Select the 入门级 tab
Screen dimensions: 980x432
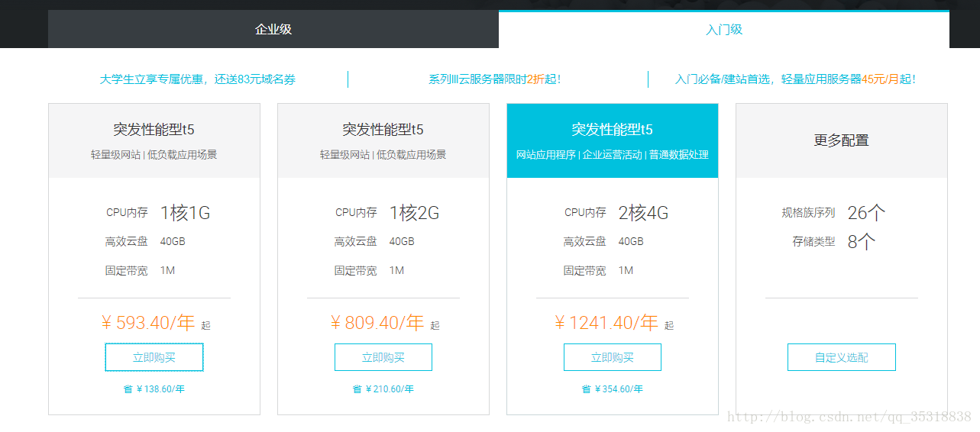724,30
